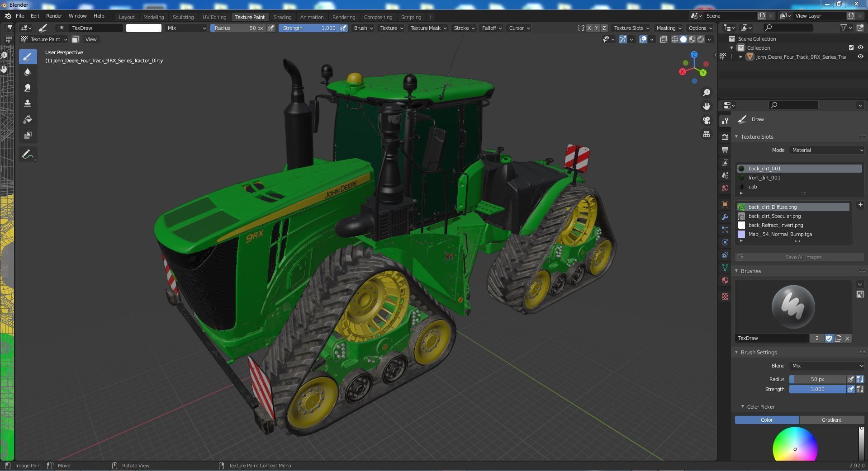Toggle show gizmos button
Screen dimensions: 868x471
click(623, 39)
